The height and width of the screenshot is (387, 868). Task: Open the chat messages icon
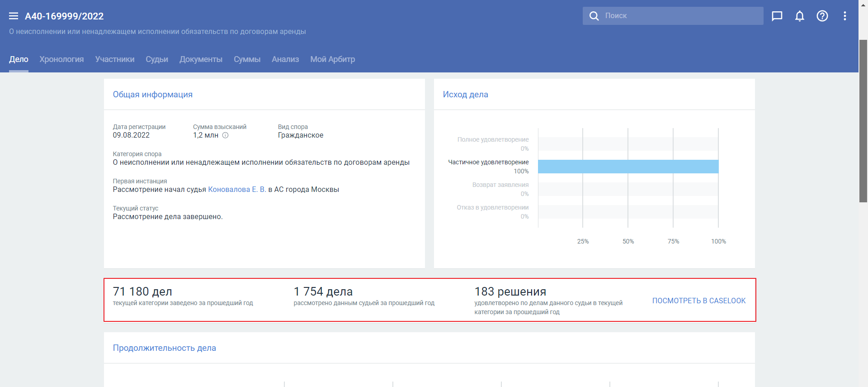[x=777, y=16]
